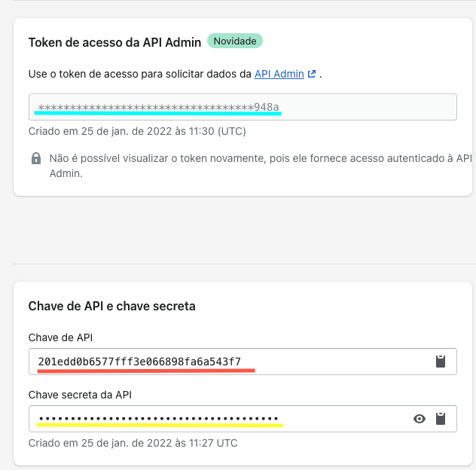Copy the Chave de API value
476x470 pixels.
tap(441, 362)
